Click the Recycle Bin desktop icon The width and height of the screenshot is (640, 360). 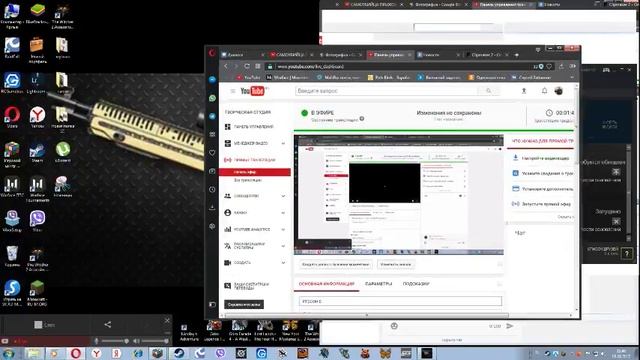click(12, 256)
